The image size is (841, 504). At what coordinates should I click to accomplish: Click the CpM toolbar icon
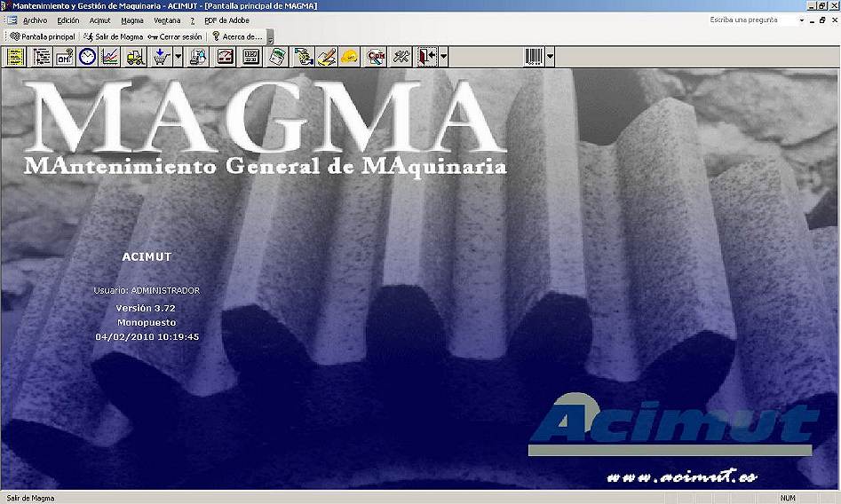(376, 56)
